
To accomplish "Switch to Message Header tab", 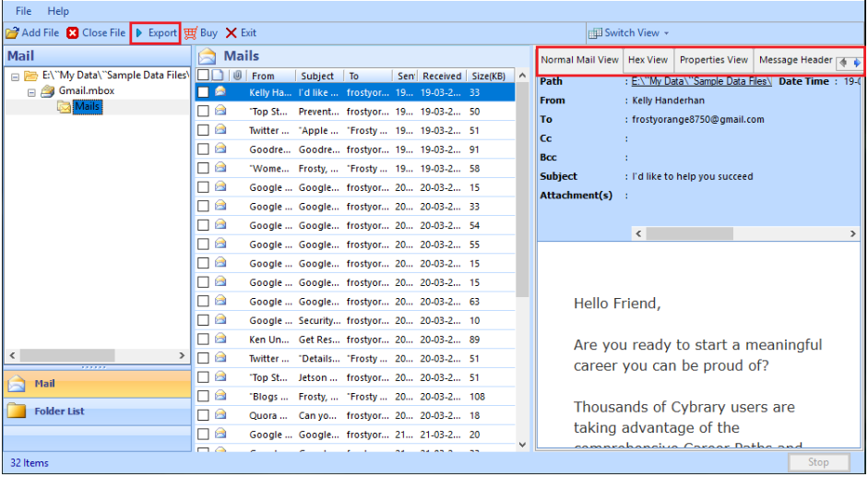I will pos(795,60).
